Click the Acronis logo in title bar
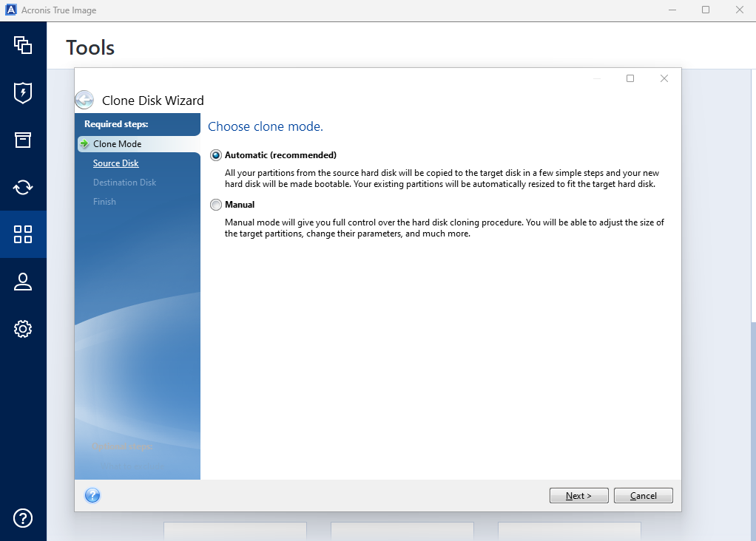This screenshot has width=756, height=541. click(11, 10)
